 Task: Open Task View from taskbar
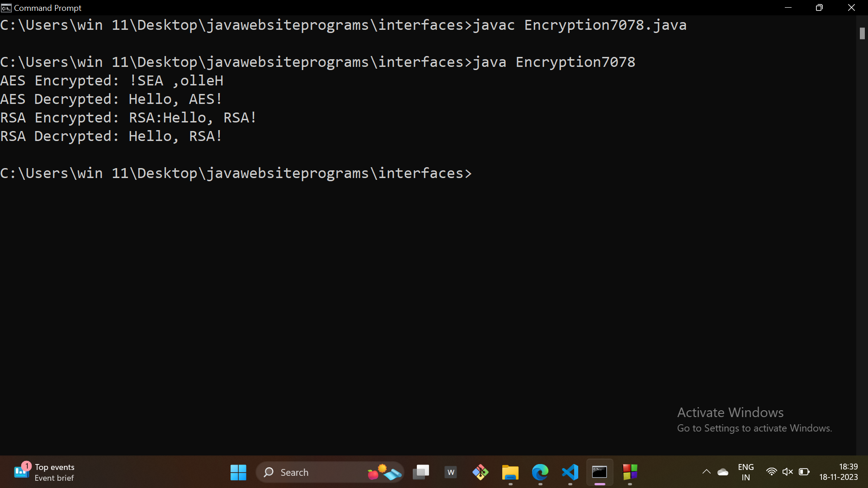click(x=421, y=473)
